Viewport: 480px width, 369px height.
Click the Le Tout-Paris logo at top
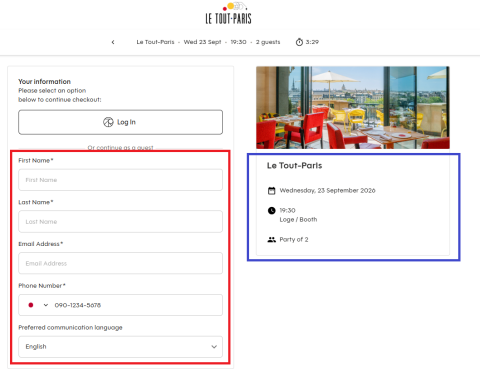pyautogui.click(x=229, y=13)
